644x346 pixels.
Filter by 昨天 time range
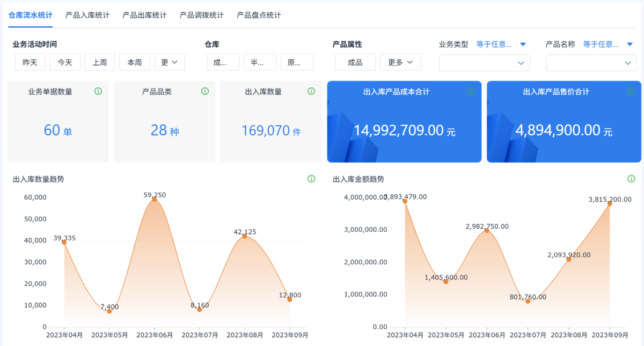coord(30,62)
